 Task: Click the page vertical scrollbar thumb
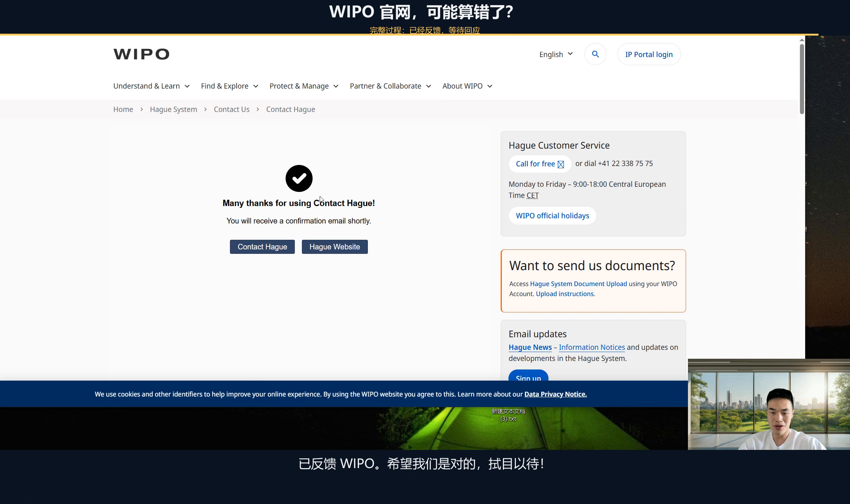802,79
